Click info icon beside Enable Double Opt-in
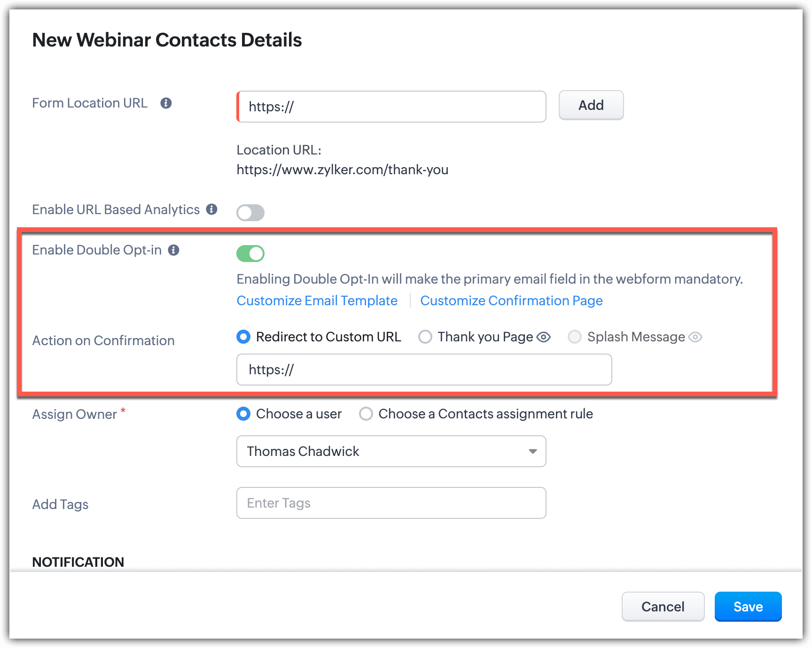Screen dimensions: 812x648 (x=174, y=250)
